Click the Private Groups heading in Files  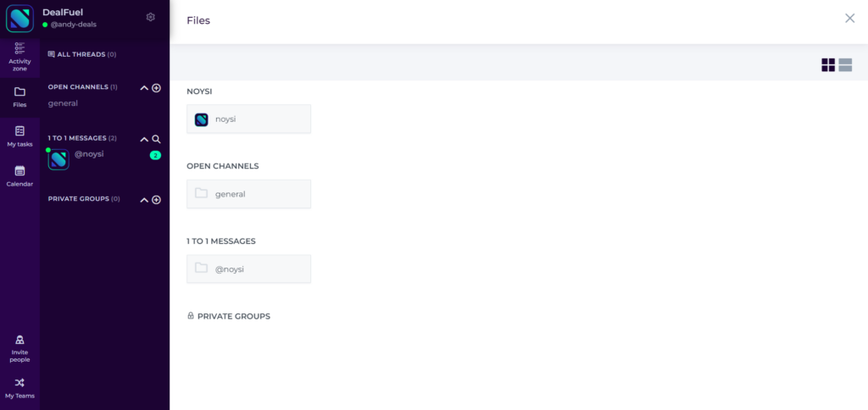pyautogui.click(x=234, y=317)
